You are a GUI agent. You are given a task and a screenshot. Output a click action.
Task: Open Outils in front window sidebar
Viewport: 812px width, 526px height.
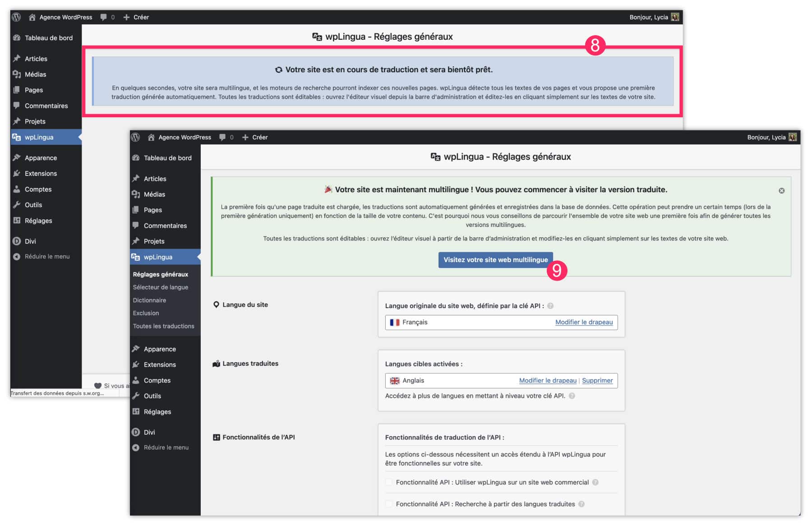(165, 396)
